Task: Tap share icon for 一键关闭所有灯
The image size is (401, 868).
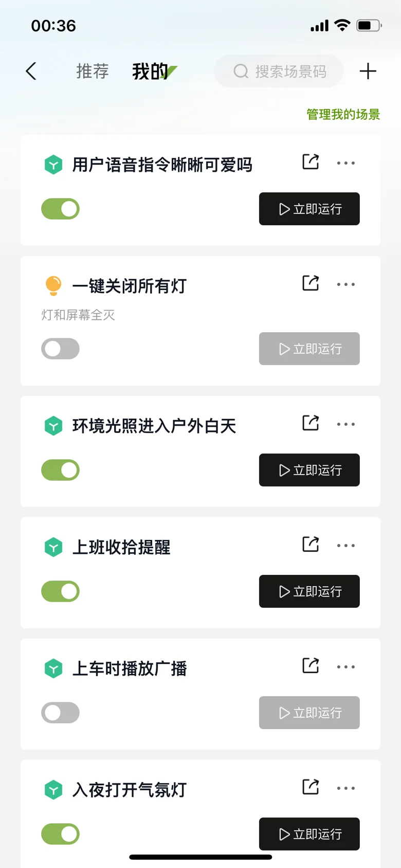Action: [x=311, y=283]
